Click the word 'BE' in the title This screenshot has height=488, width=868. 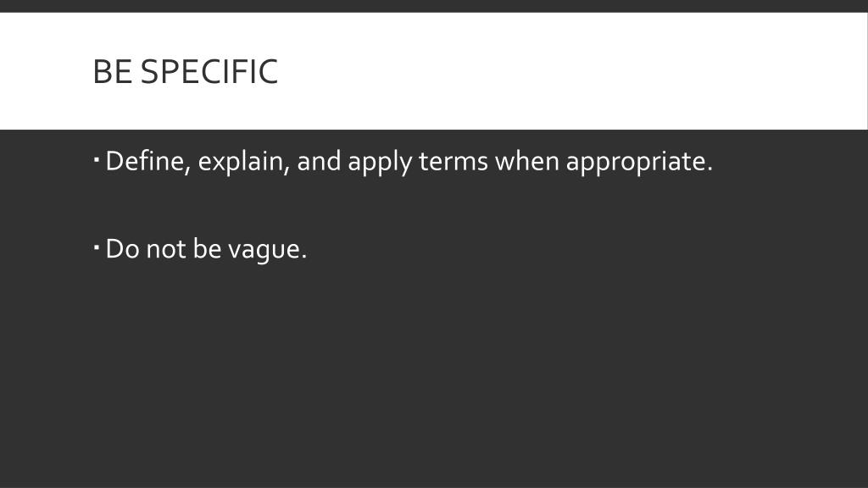pyautogui.click(x=113, y=72)
